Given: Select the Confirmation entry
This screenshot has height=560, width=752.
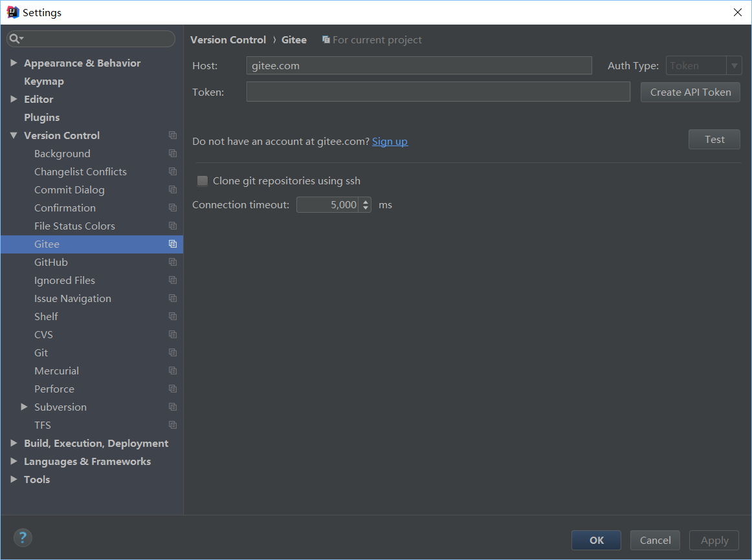Looking at the screenshot, I should click(65, 208).
